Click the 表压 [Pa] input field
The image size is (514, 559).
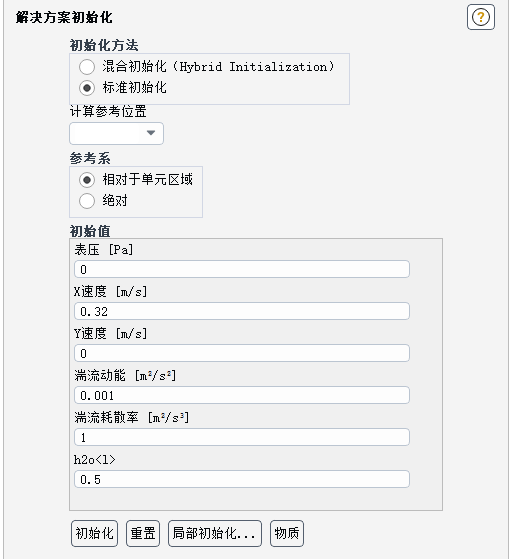click(242, 269)
